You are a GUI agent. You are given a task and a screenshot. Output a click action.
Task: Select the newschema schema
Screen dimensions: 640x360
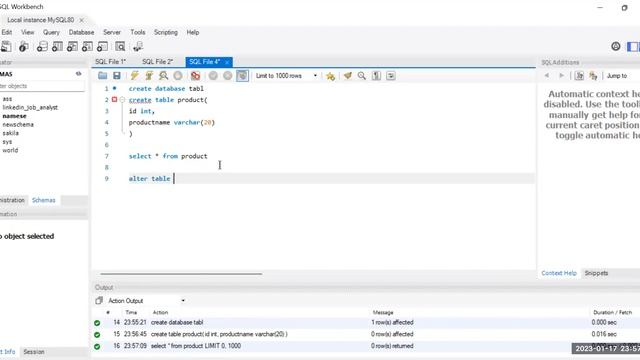coord(18,124)
